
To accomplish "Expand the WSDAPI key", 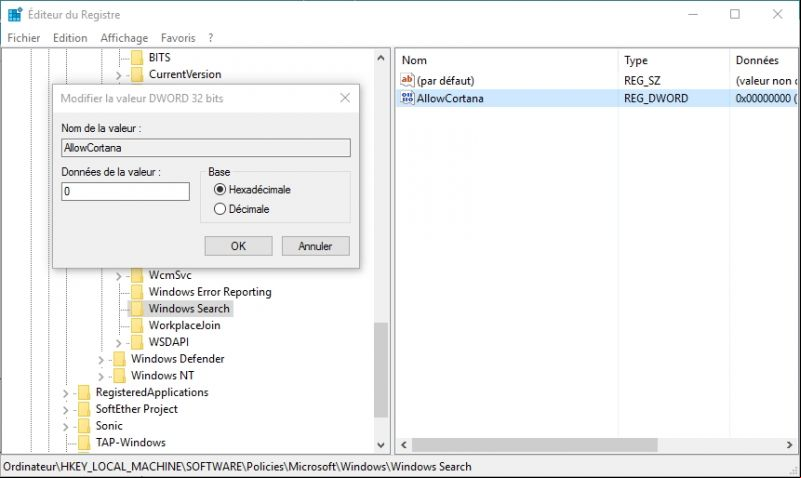I will [119, 343].
